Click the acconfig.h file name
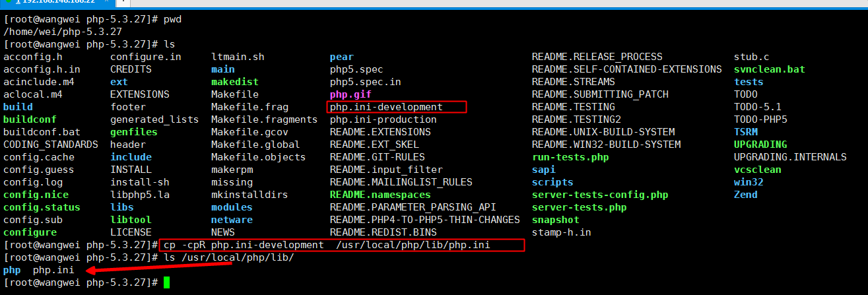 coord(33,57)
